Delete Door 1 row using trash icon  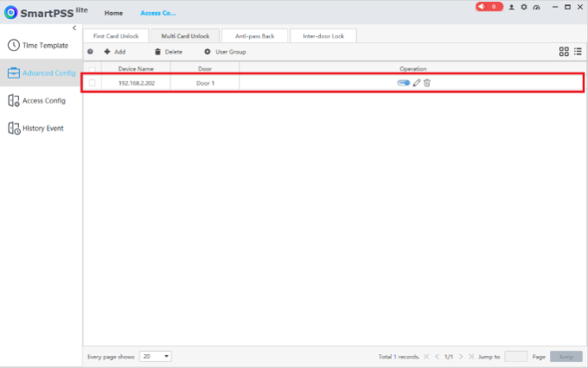pyautogui.click(x=427, y=83)
